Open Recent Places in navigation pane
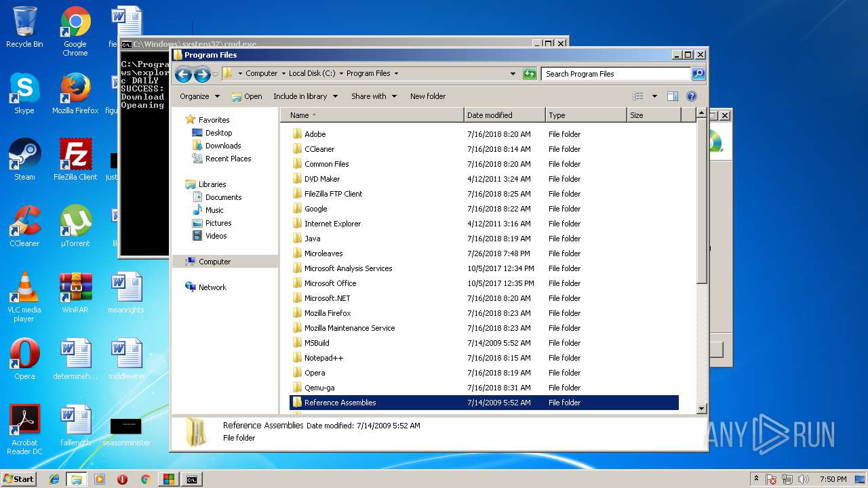868x488 pixels. click(x=228, y=159)
